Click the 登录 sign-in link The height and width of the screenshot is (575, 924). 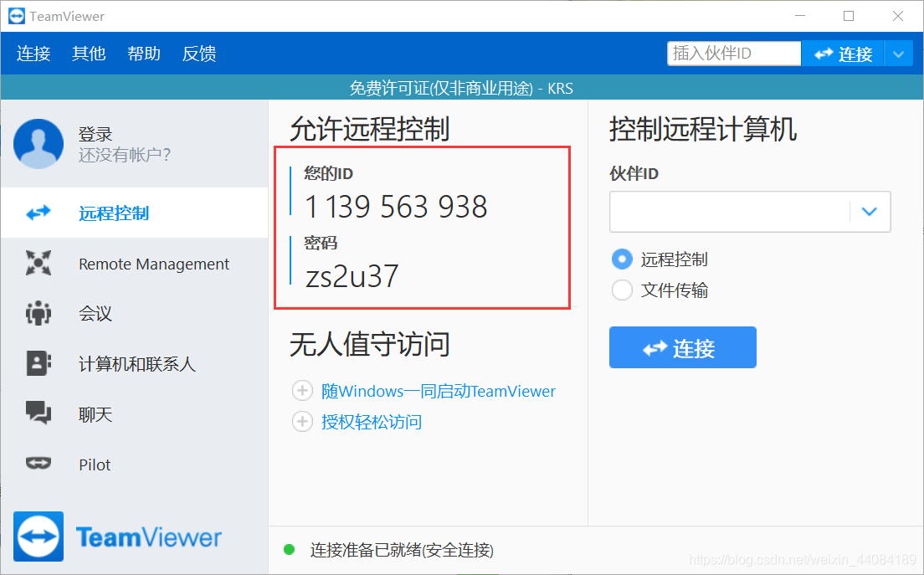point(95,134)
